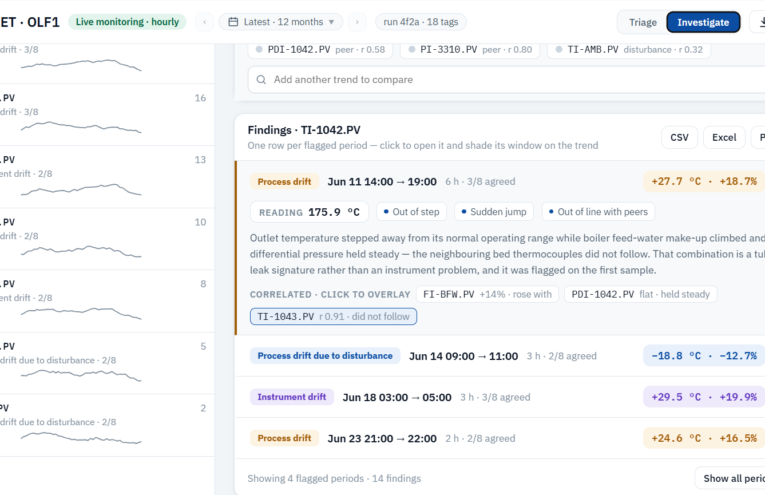Click the Instrument drift label
This screenshot has height=495, width=765.
click(292, 397)
